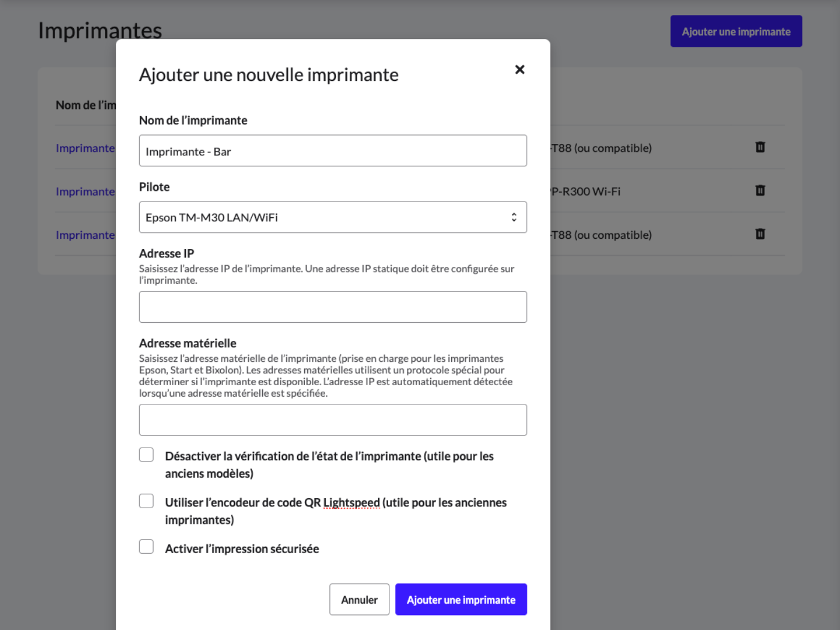Check Désactiver la vérification de l'état option
The height and width of the screenshot is (630, 840).
pyautogui.click(x=146, y=455)
